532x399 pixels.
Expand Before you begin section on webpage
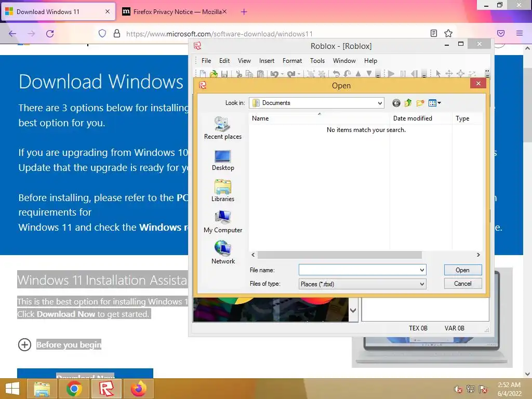pos(24,345)
